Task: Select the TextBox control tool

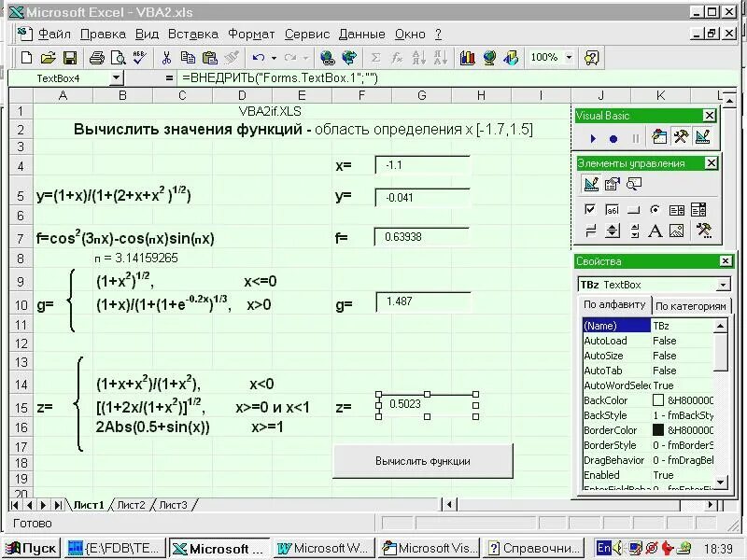Action: [613, 209]
